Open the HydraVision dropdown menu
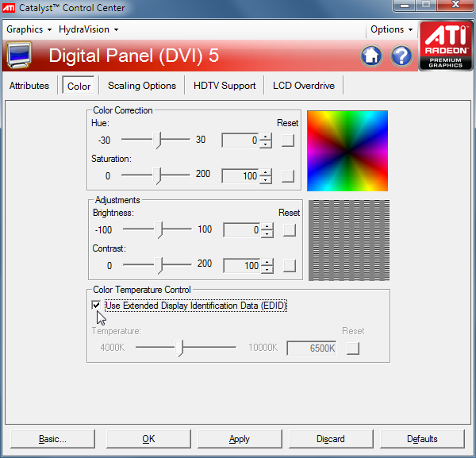476x458 pixels. [88, 29]
